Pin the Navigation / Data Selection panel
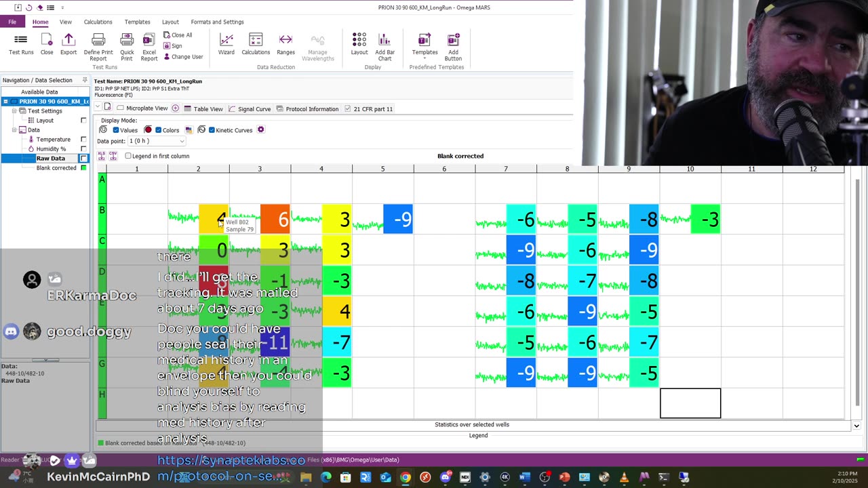The image size is (868, 488). click(x=85, y=80)
